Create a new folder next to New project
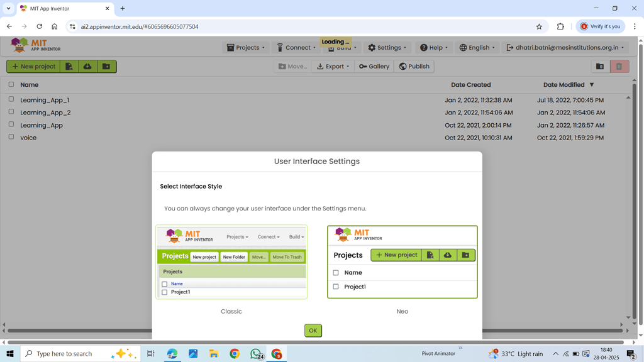Viewport: 644px width, 362px height. 106,66
